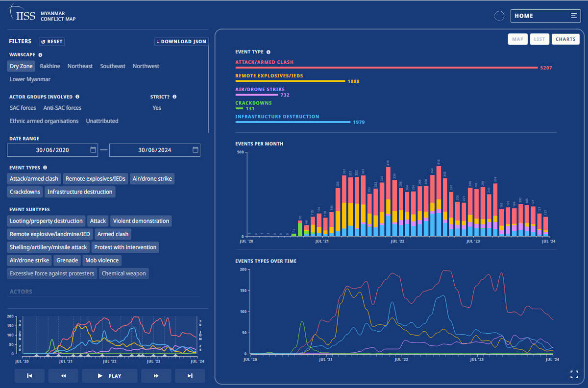The height and width of the screenshot is (388, 588).
Task: Open the HOME hamburger menu icon
Action: click(573, 16)
